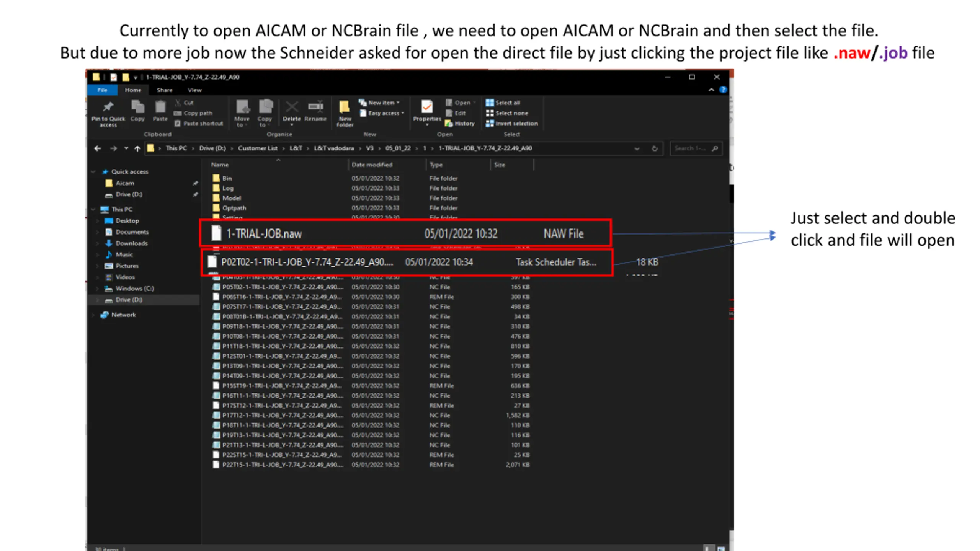
Task: Open Explorer help question icon
Action: click(x=723, y=90)
